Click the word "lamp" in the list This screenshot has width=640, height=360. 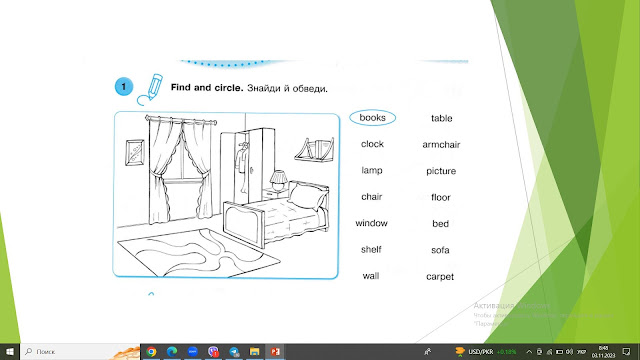click(372, 170)
